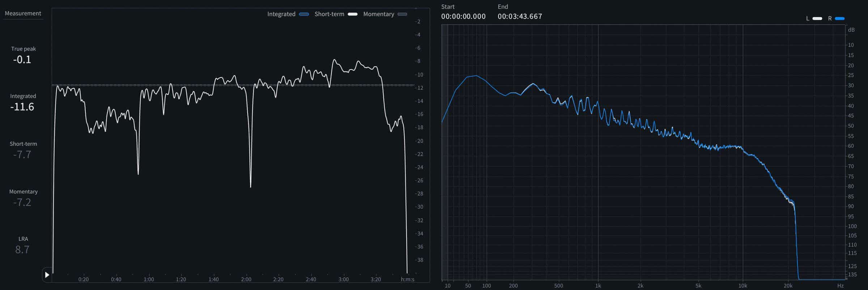Select the Start time 00:00:00.000
868x290 pixels.
(463, 16)
